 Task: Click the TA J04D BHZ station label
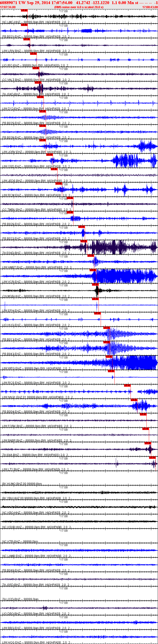click(36, 94)
